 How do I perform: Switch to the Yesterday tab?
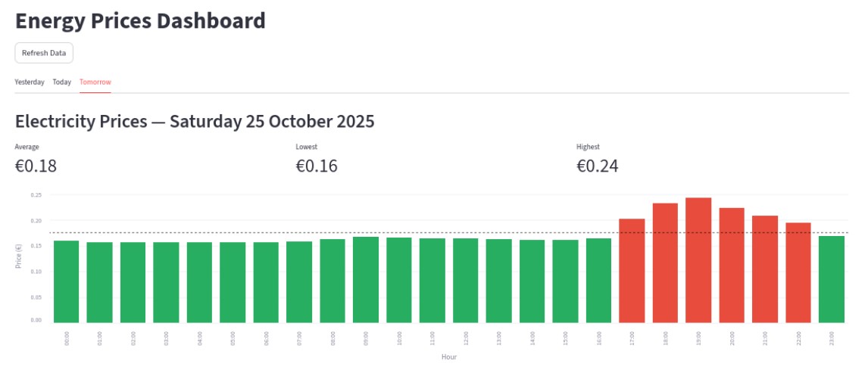[x=30, y=82]
